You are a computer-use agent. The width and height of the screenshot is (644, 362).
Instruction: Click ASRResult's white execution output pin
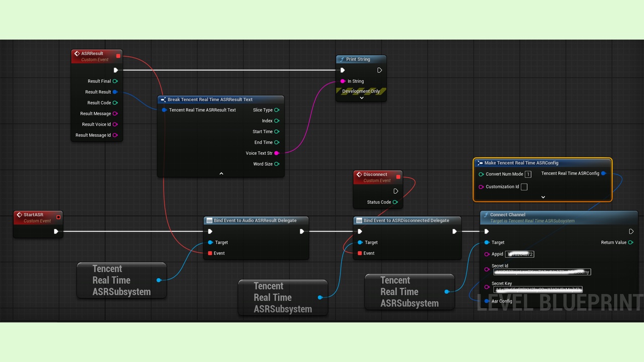coord(116,70)
